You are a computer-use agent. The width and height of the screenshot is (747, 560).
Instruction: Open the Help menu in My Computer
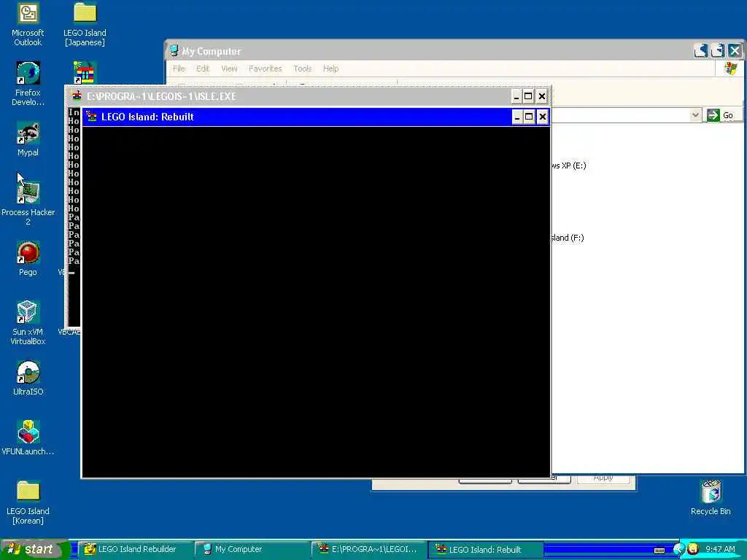[x=330, y=69]
